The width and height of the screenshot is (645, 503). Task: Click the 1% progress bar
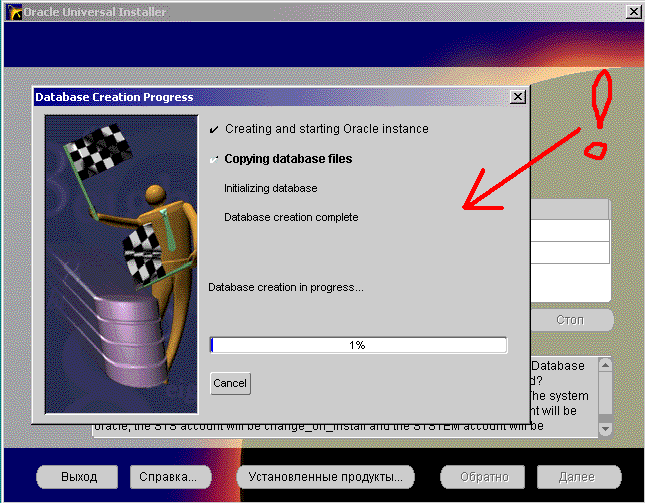(358, 345)
